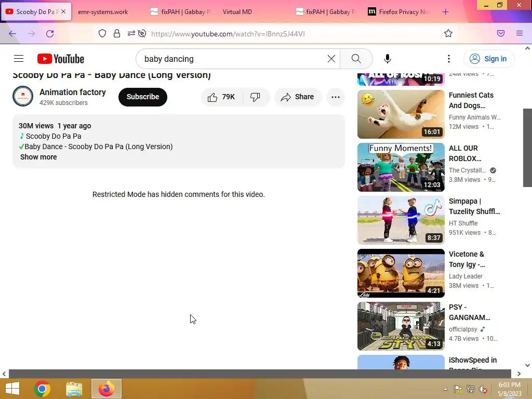Click the vertical scrollbar down arrow
The height and width of the screenshot is (399, 532).
pos(527,365)
